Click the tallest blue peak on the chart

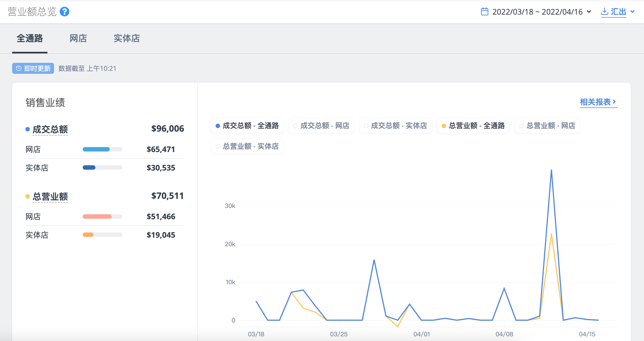point(551,170)
